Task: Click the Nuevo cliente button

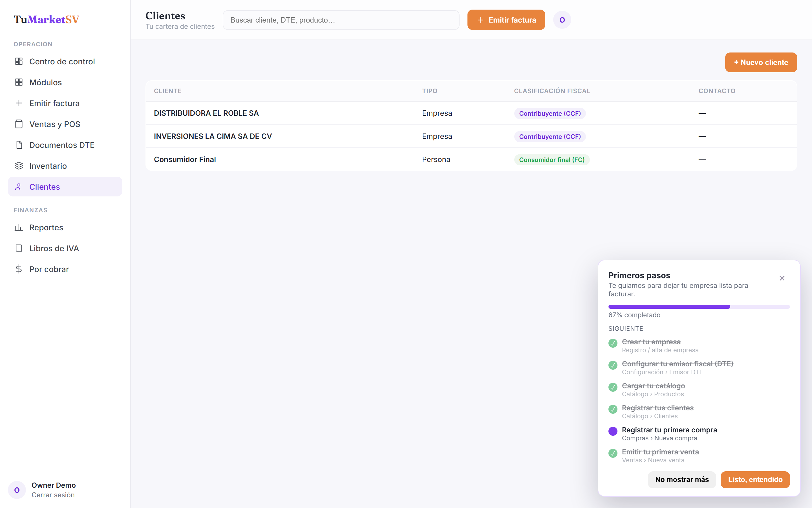Action: [x=761, y=62]
